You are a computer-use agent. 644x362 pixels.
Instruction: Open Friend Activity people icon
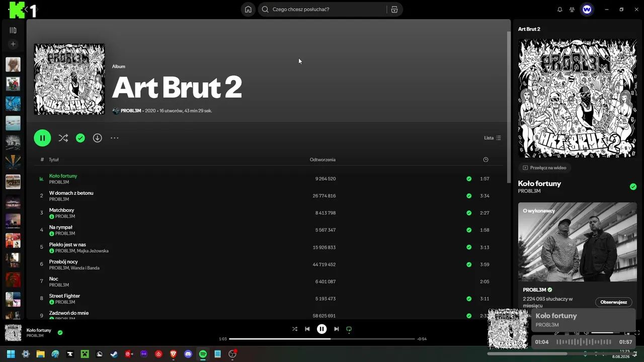click(572, 9)
